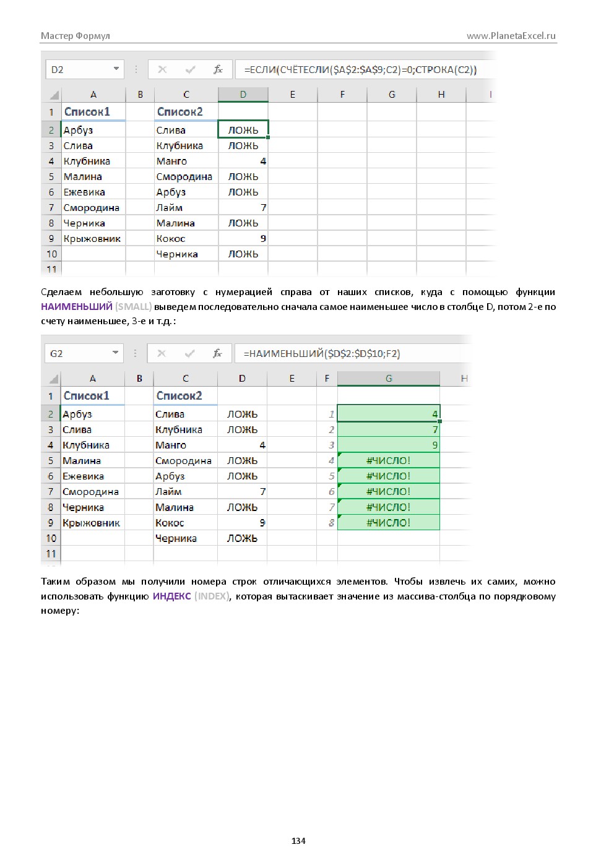The image size is (614, 868).
Task: Select the row 10 header in the ЕСЛИ spreadsheet
Action: 51,254
